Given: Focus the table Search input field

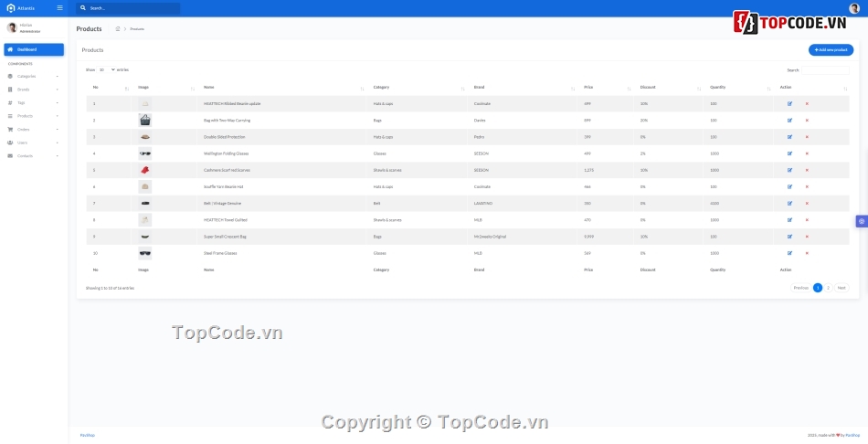Looking at the screenshot, I should point(825,70).
